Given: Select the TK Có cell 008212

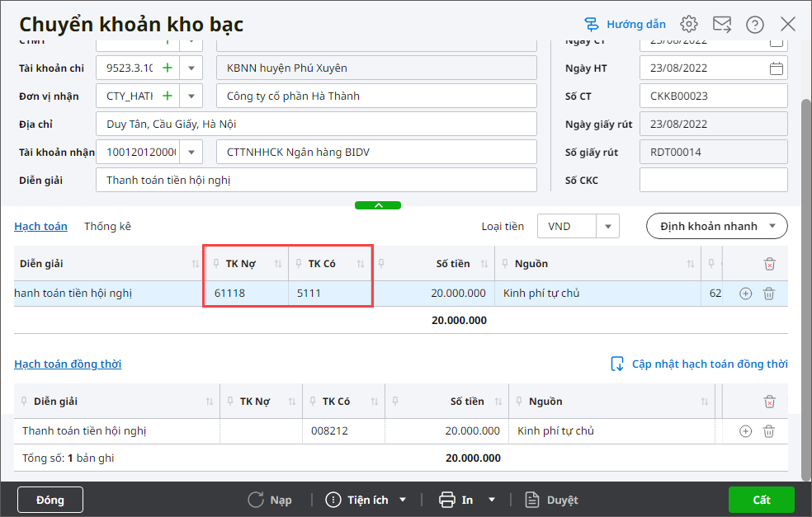Looking at the screenshot, I should (x=344, y=431).
